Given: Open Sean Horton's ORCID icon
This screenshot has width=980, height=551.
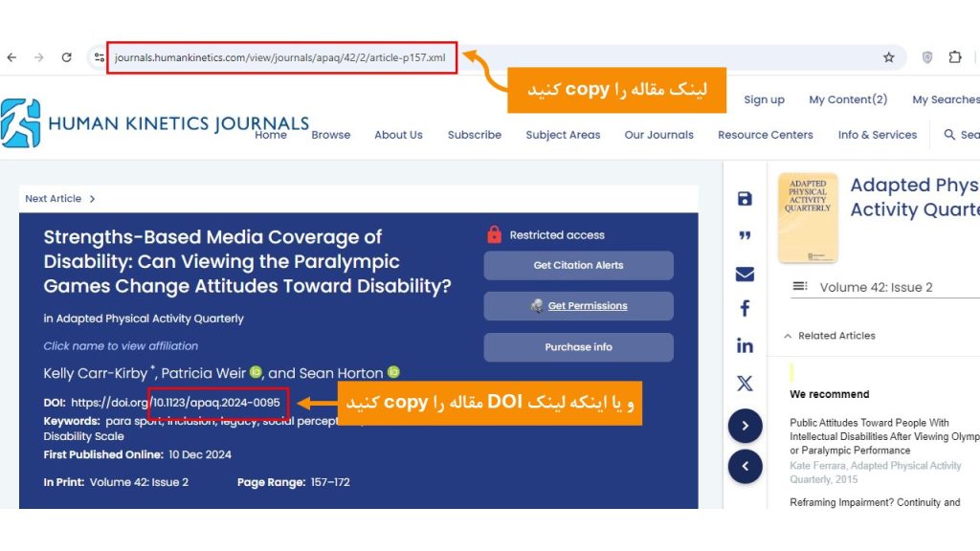Looking at the screenshot, I should point(393,372).
